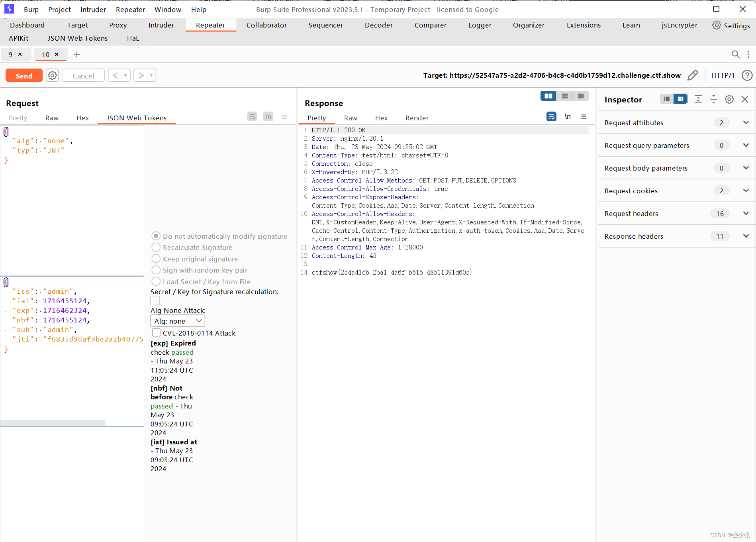Switch to side-by-side layout view
Viewport: 756px width, 542px height.
click(548, 96)
